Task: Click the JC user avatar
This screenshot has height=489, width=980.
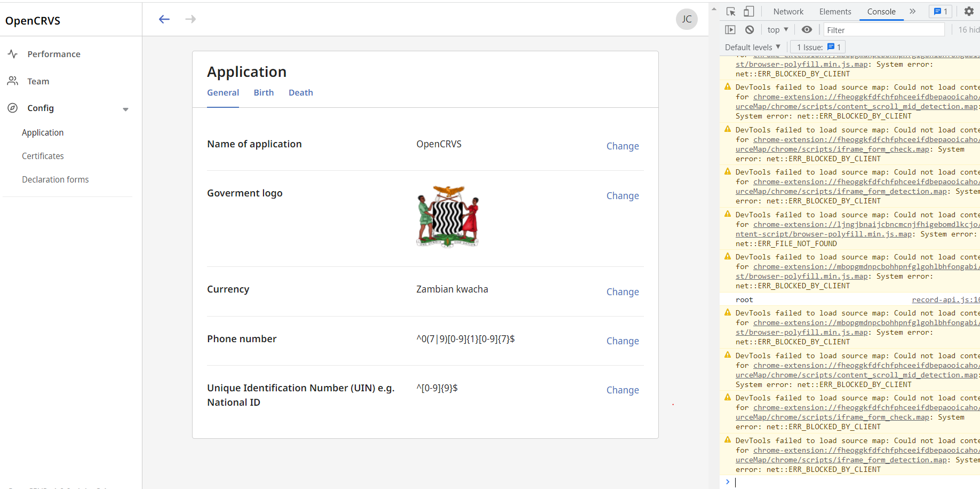Action: tap(687, 19)
